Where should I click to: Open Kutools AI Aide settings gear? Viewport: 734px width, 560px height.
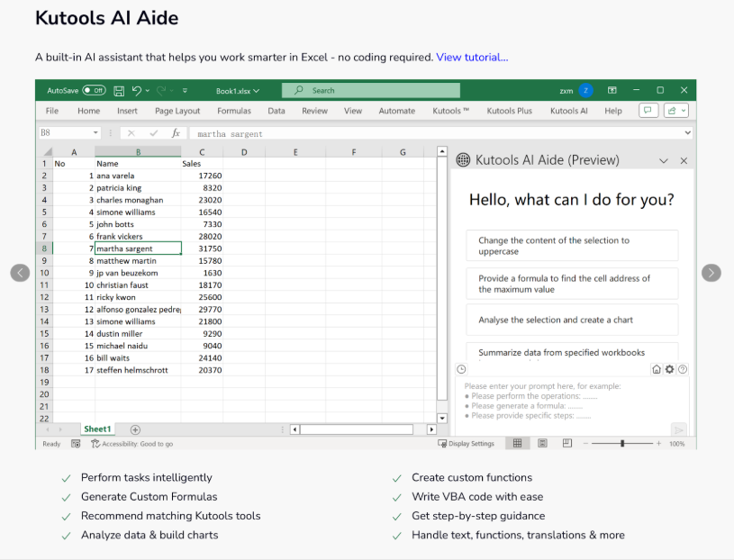point(670,368)
